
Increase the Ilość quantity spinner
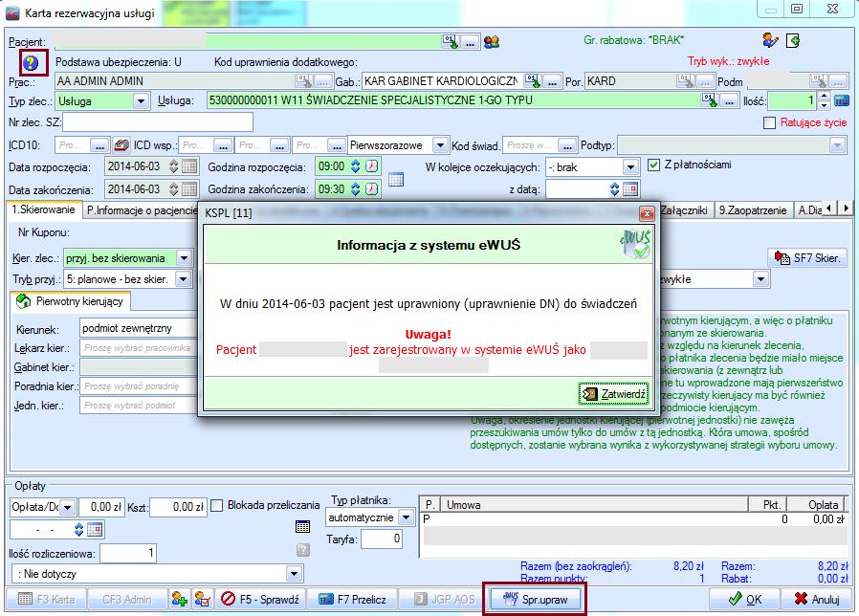tap(825, 97)
